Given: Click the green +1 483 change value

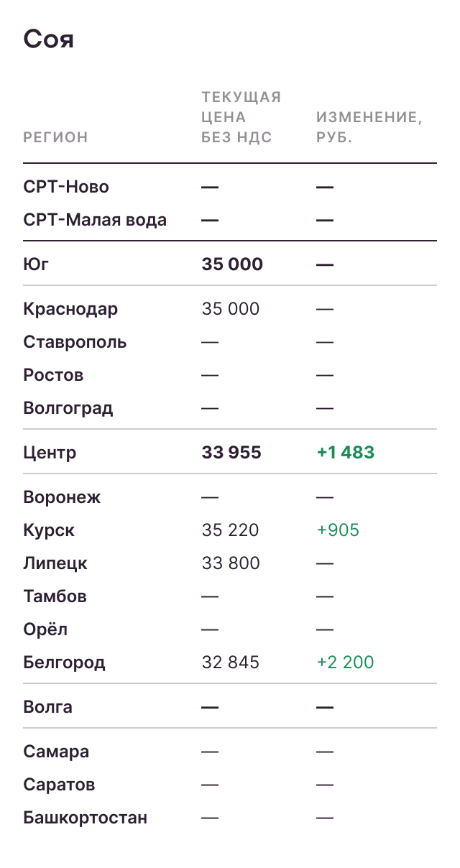Looking at the screenshot, I should (345, 453).
